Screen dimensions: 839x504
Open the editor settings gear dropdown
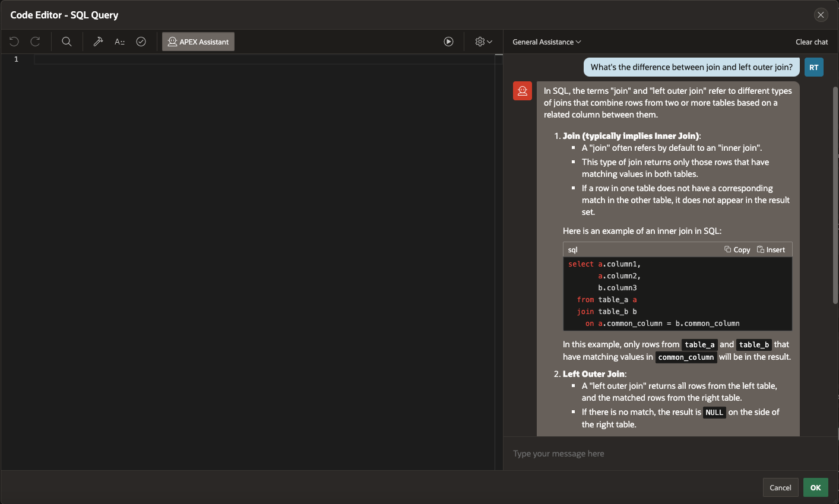coord(483,42)
